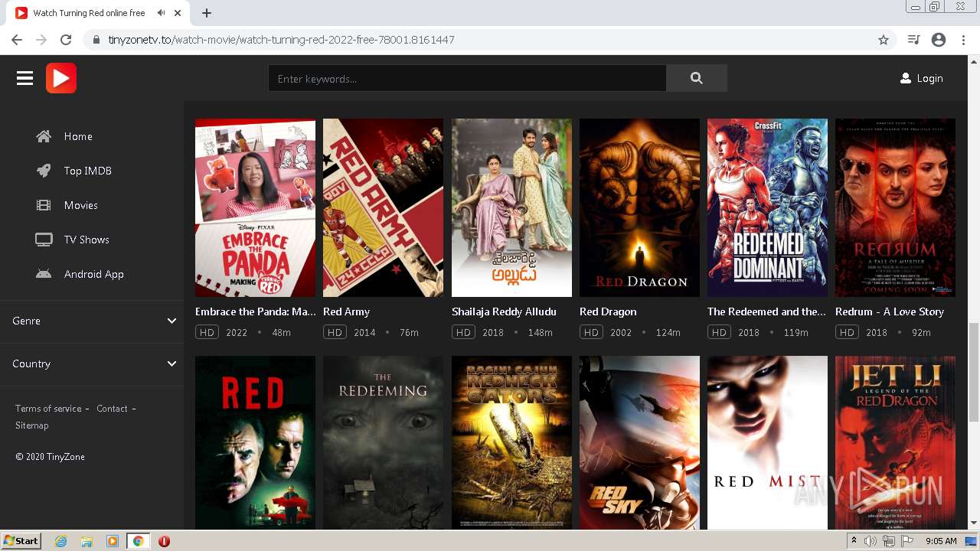Open the Login link
The image size is (980, 551).
(929, 78)
